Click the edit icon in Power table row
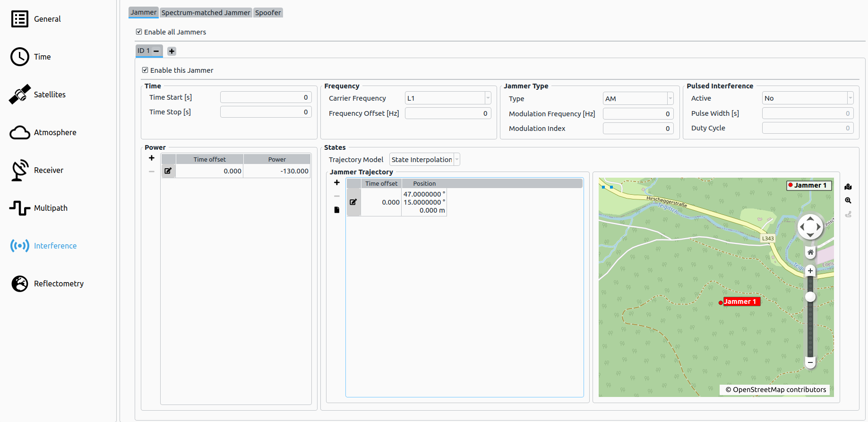Viewport: 868px width, 422px height. click(x=168, y=171)
